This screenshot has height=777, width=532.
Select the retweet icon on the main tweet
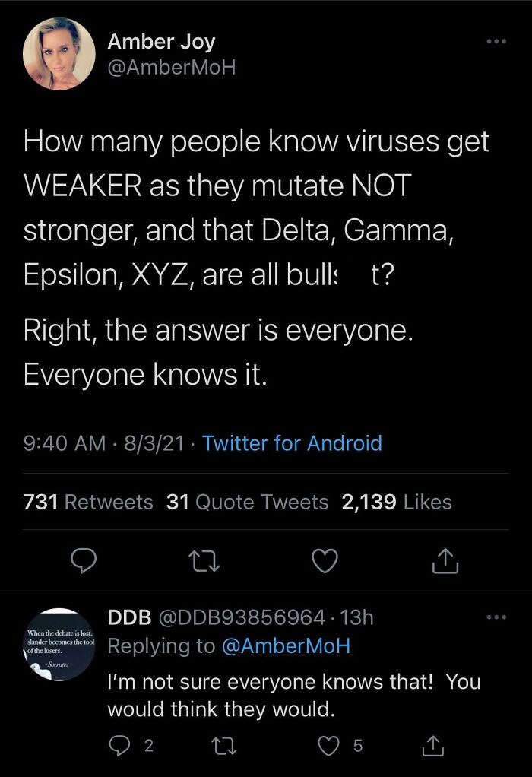pyautogui.click(x=204, y=561)
